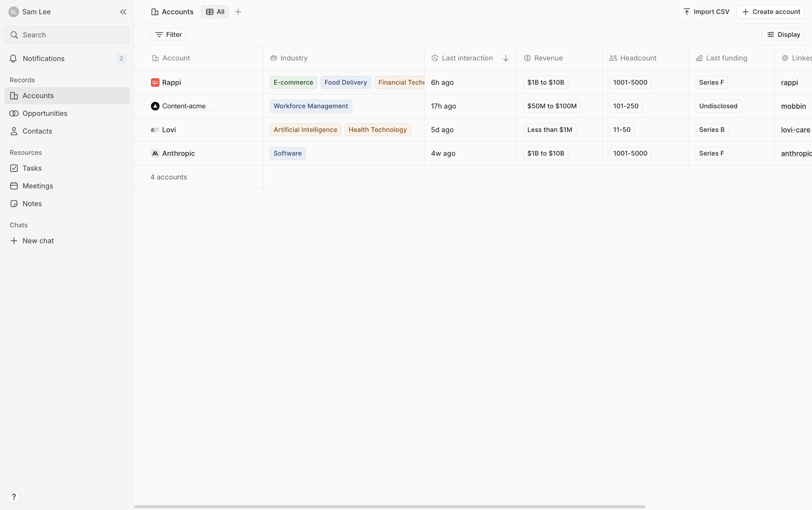Click the Industry column briefcase icon

pos(273,58)
